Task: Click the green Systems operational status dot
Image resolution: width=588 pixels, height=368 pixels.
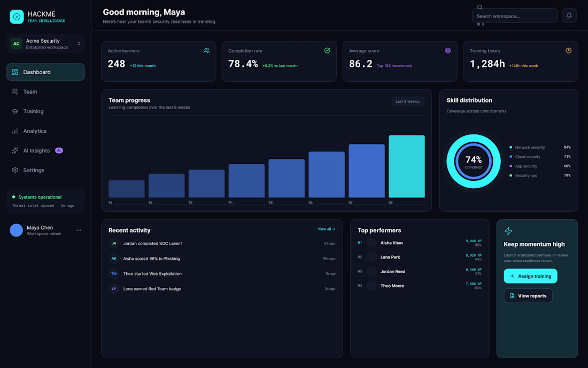Action: point(14,197)
